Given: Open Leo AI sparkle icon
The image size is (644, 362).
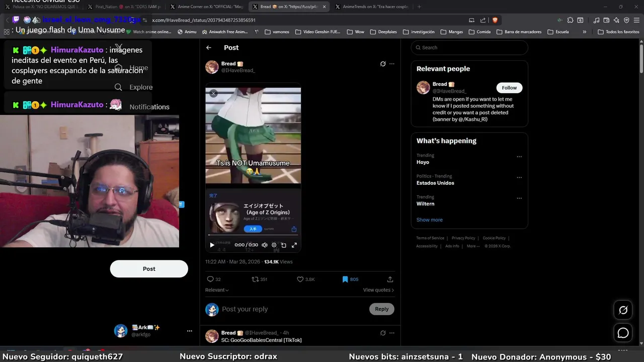Looking at the screenshot, I should tap(616, 20).
